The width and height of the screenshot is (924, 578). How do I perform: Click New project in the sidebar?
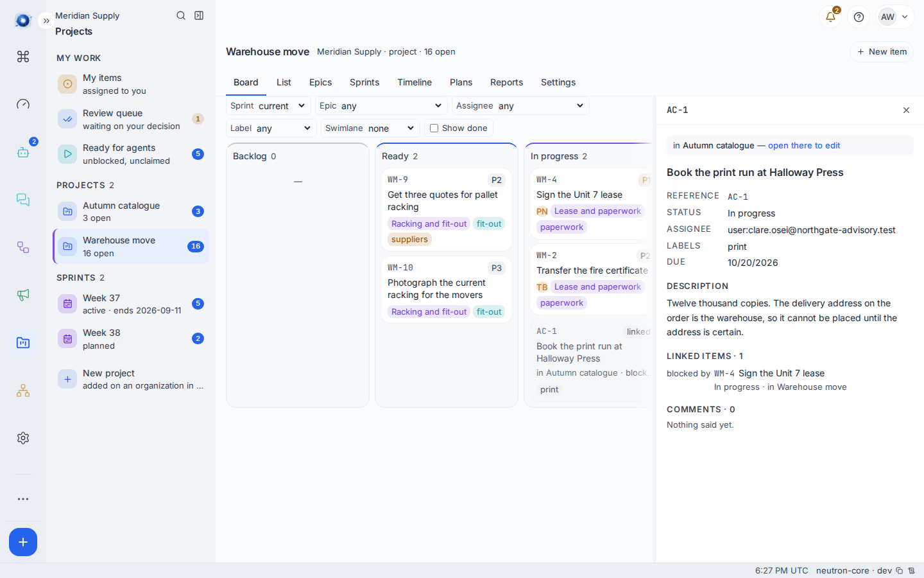(131, 379)
